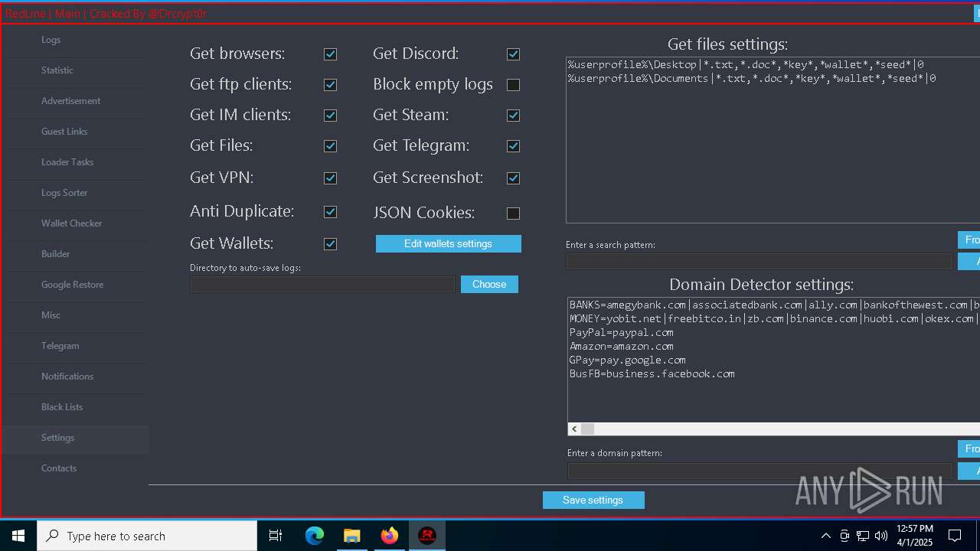Toggle the Get ftp clients checkbox

pyautogui.click(x=330, y=85)
